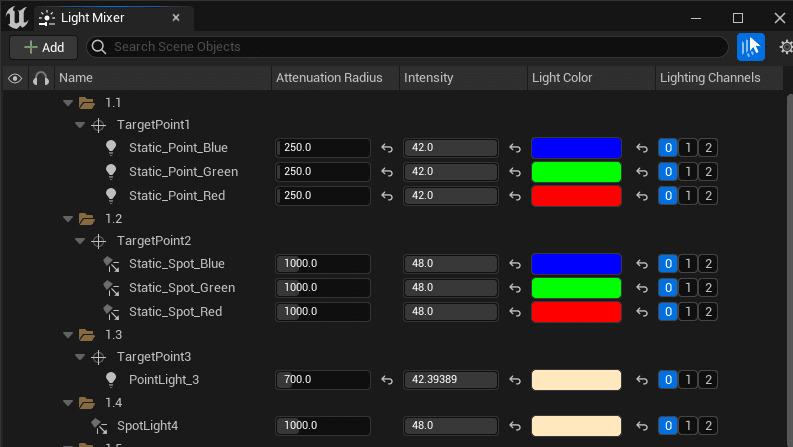Enable lighting channel 2 for Static_Spot_Red

(x=708, y=311)
